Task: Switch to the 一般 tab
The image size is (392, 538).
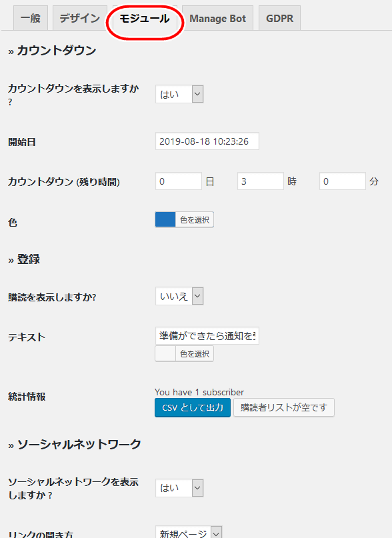Action: (31, 18)
